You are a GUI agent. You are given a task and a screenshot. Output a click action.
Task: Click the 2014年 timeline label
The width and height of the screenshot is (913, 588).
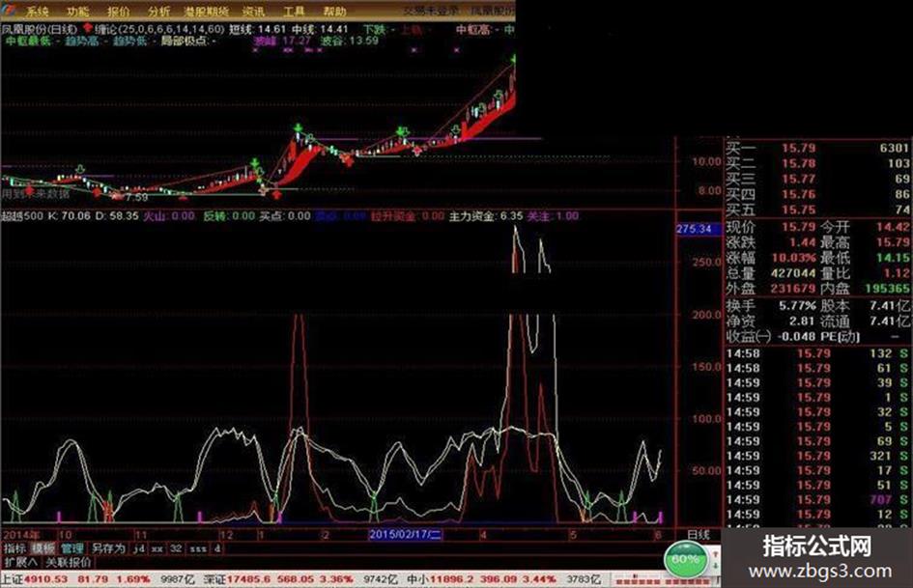point(21,535)
